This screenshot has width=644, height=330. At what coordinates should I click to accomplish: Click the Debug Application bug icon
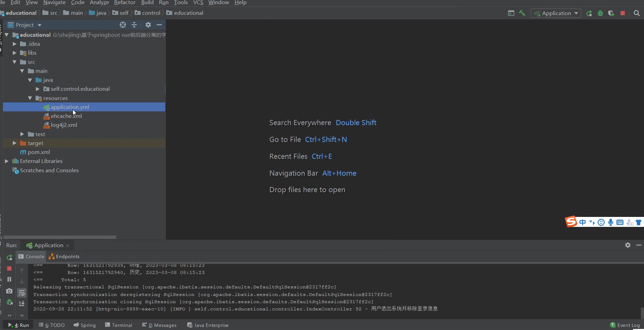600,13
